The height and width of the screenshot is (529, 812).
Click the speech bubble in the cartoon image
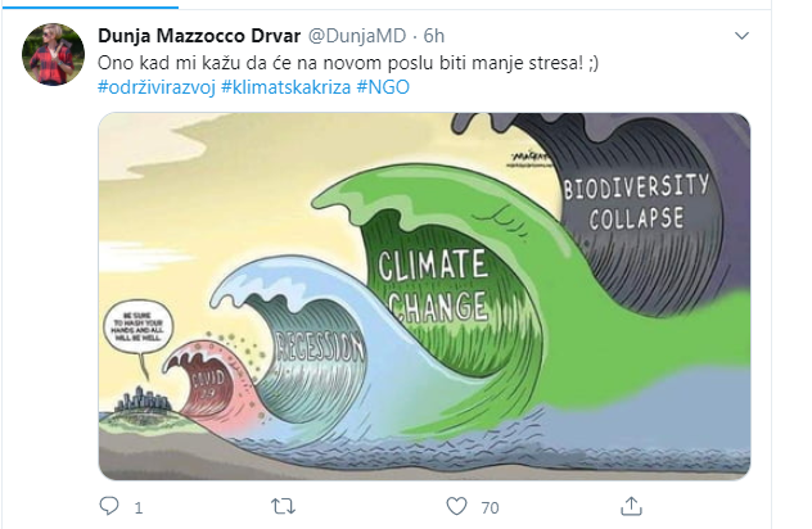point(138,327)
